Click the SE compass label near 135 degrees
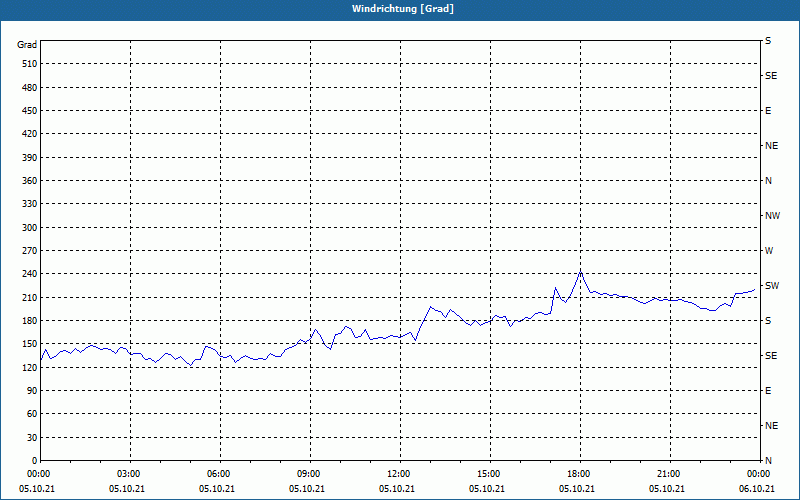 [x=771, y=356]
